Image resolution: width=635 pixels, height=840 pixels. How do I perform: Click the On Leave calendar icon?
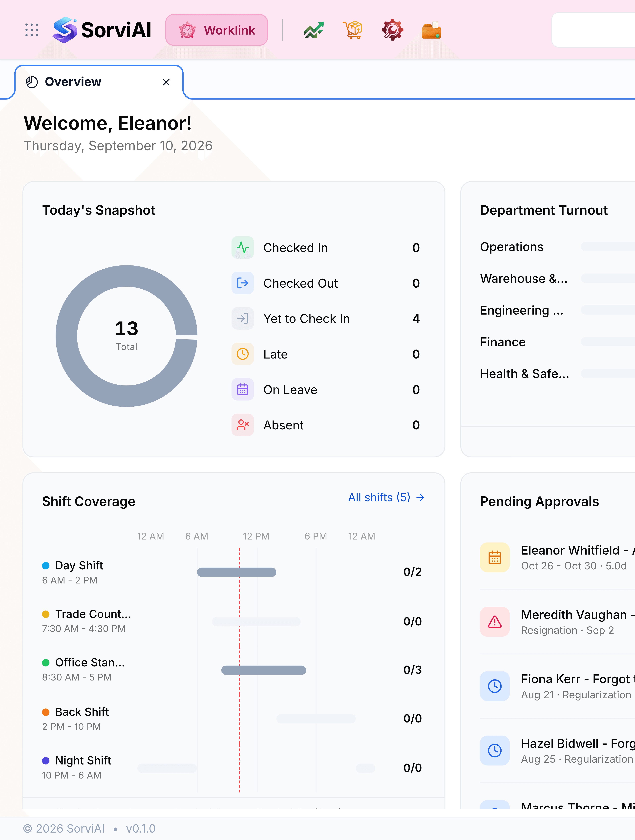click(242, 389)
